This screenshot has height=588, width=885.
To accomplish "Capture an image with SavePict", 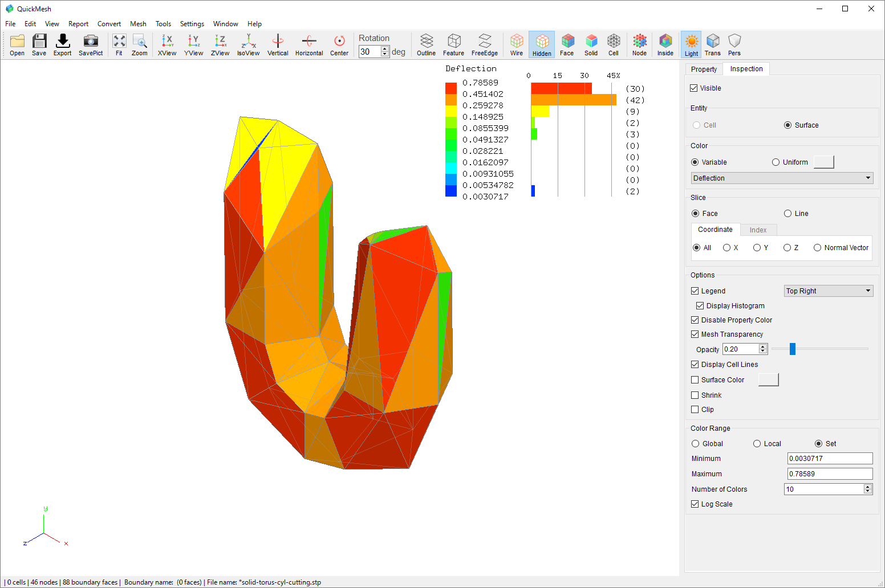I will pos(91,44).
